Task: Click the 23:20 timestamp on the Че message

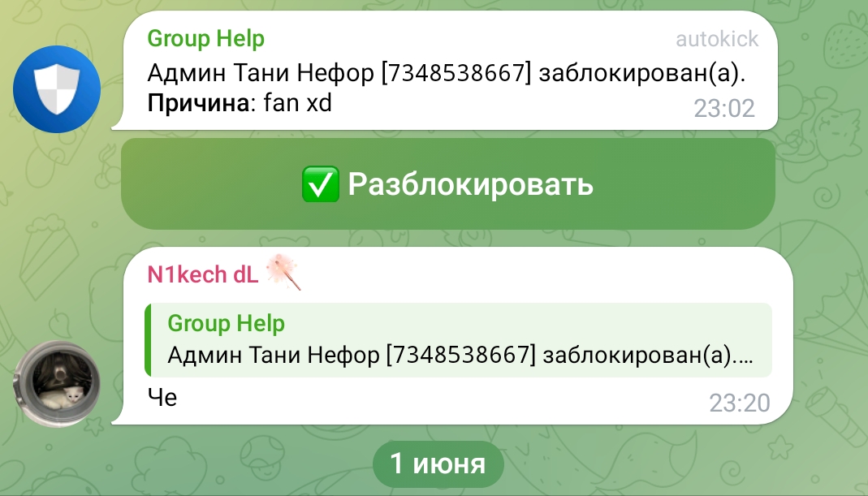Action: [740, 403]
